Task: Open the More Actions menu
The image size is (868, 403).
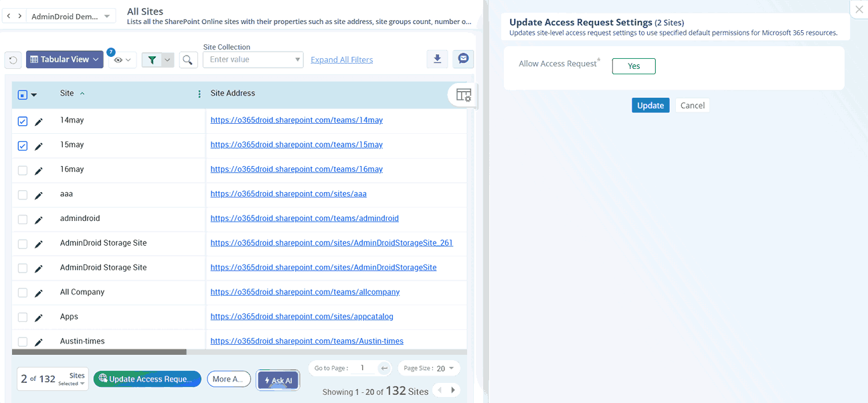Action: (229, 379)
